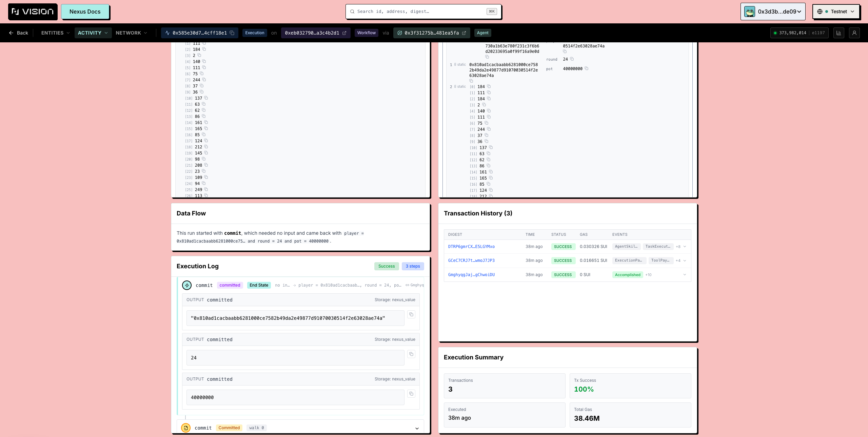
Task: Click the Gmghyq digest link in commit row
Action: [414, 285]
